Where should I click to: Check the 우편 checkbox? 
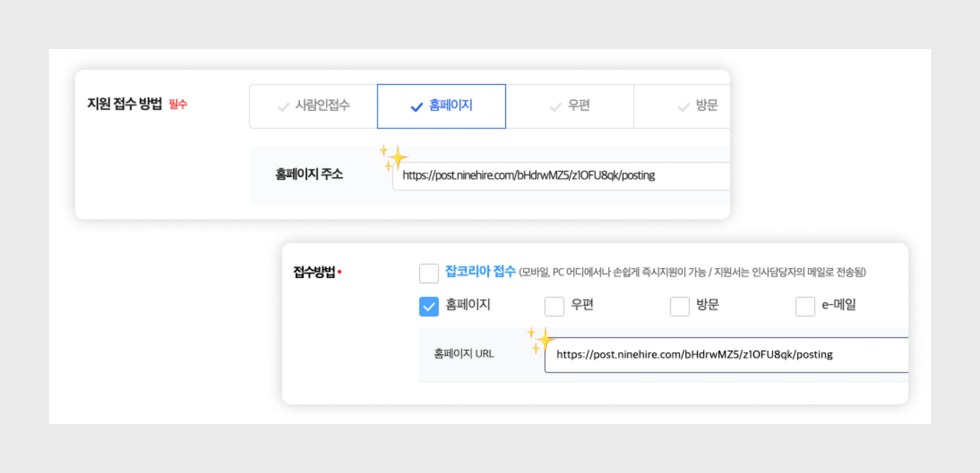(x=554, y=306)
